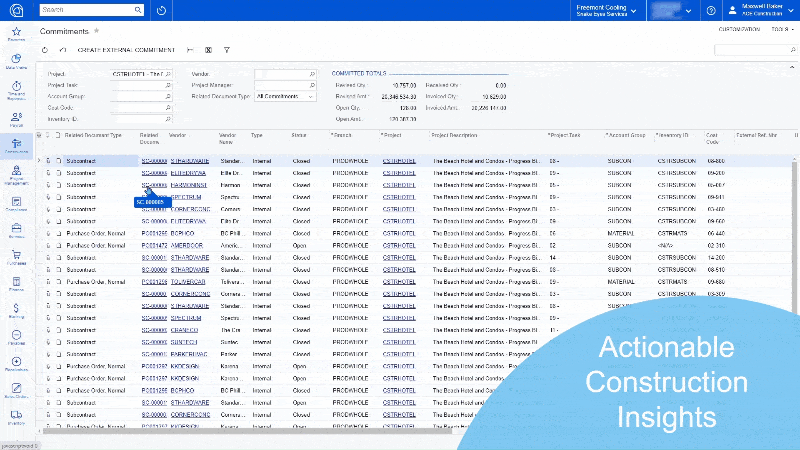Open lookup for the Project field
The height and width of the screenshot is (450, 800).
pos(168,74)
